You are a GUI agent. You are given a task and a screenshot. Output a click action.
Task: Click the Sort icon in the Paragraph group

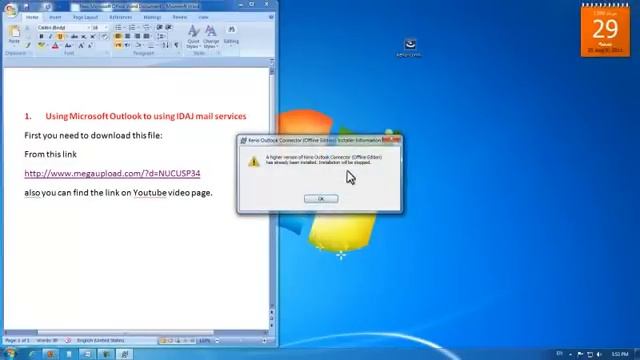pos(166,45)
